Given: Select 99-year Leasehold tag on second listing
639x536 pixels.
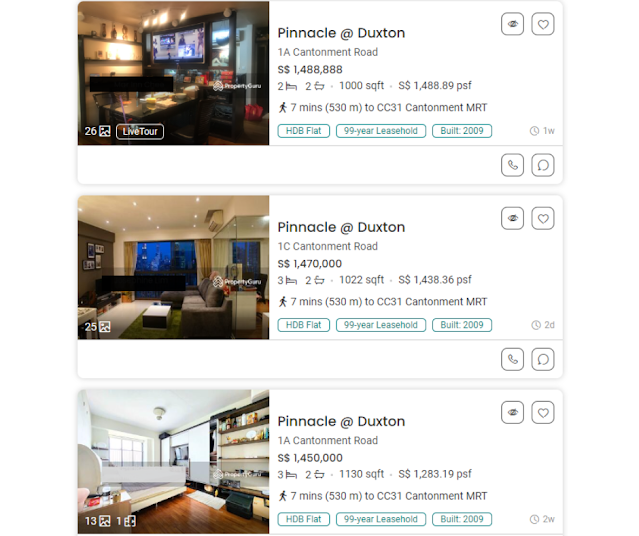Looking at the screenshot, I should click(x=381, y=325).
